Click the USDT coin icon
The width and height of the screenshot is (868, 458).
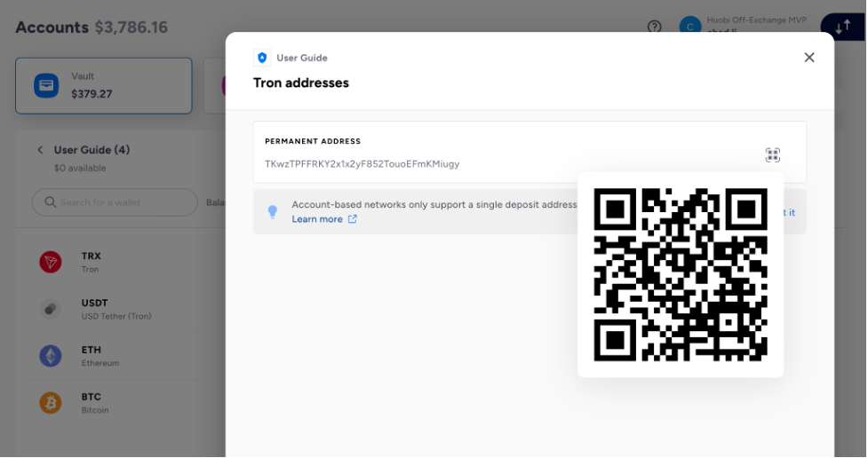pyautogui.click(x=51, y=309)
